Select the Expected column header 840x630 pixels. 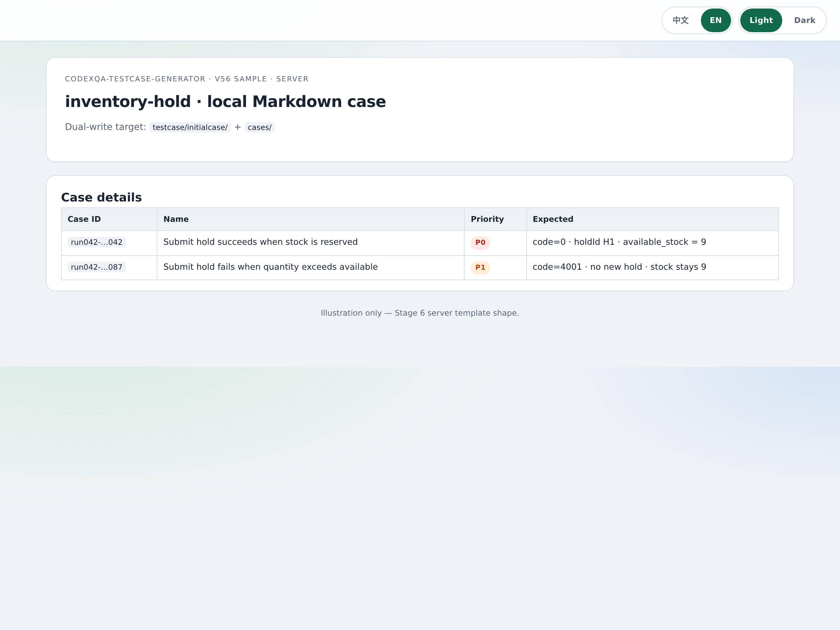click(652, 219)
